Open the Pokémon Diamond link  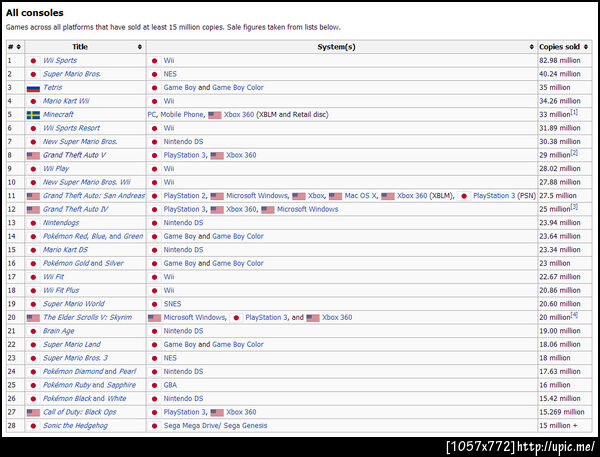[73, 372]
